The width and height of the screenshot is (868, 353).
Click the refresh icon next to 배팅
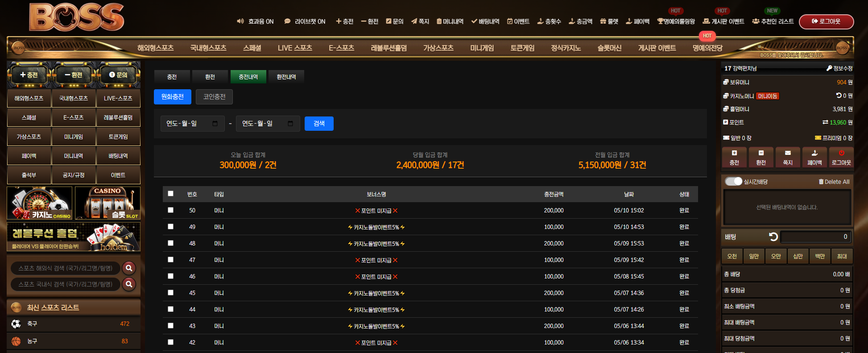click(x=773, y=237)
